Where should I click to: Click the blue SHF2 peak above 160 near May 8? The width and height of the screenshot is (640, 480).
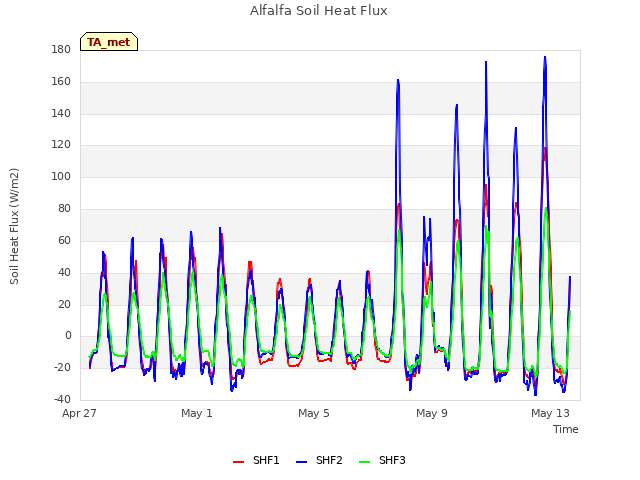click(398, 80)
